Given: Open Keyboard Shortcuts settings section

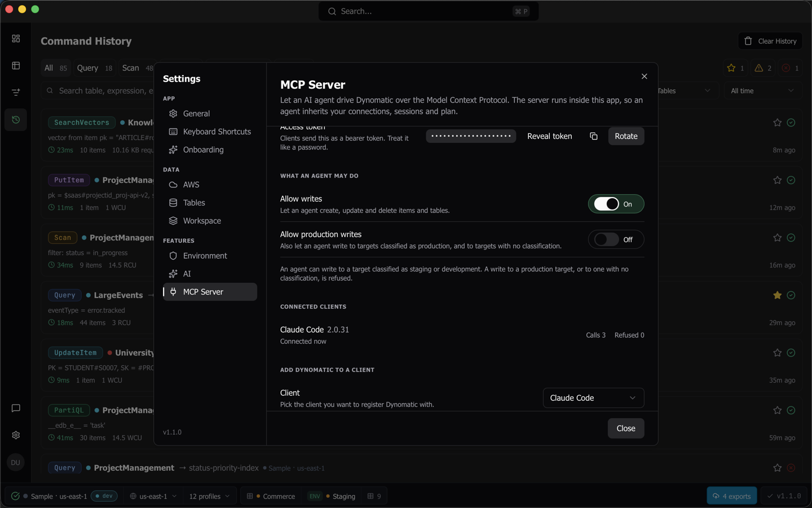Looking at the screenshot, I should pyautogui.click(x=210, y=132).
